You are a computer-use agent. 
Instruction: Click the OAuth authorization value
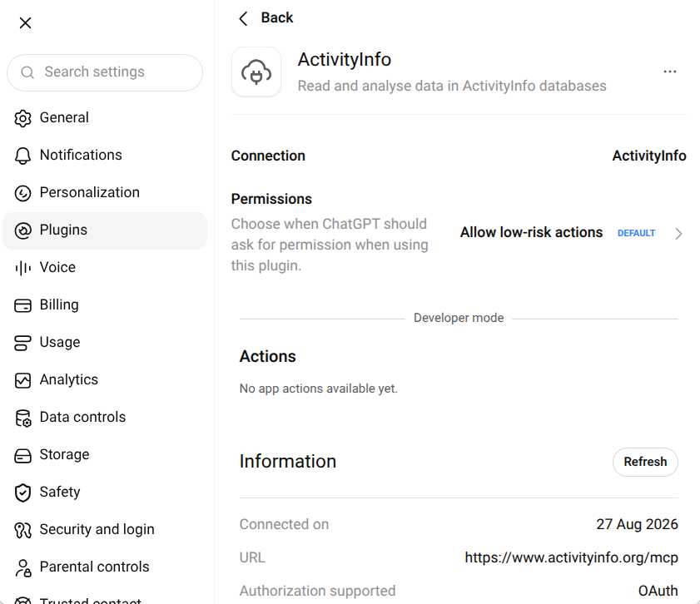tap(658, 591)
